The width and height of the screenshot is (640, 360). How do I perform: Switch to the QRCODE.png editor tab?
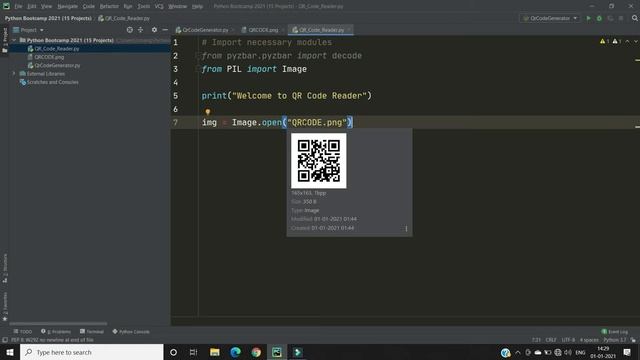click(262, 30)
